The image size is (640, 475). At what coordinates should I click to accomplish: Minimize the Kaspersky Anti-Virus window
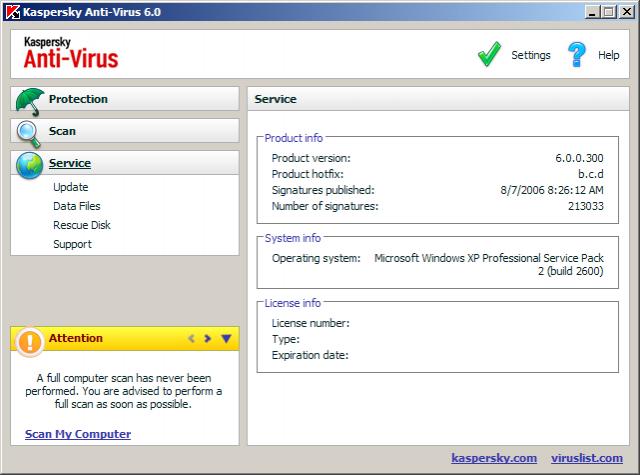point(592,12)
